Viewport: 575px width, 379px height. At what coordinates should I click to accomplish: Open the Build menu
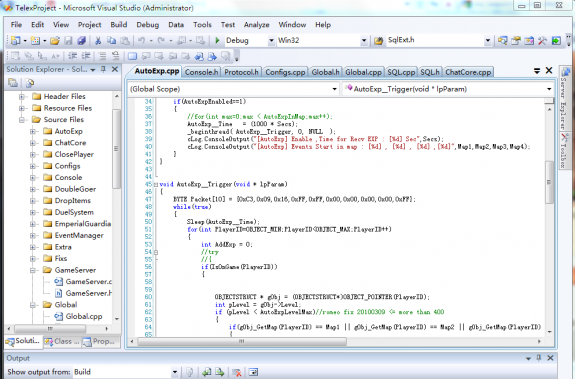point(119,25)
